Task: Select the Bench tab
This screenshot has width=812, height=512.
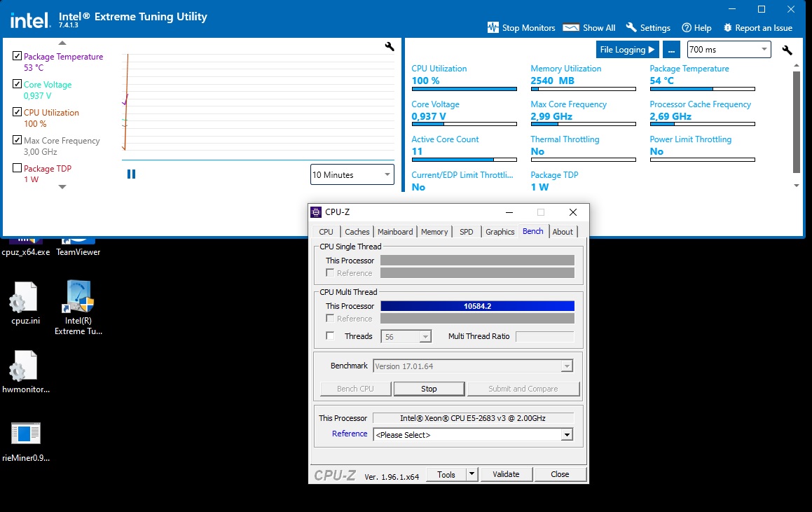Action: (533, 231)
